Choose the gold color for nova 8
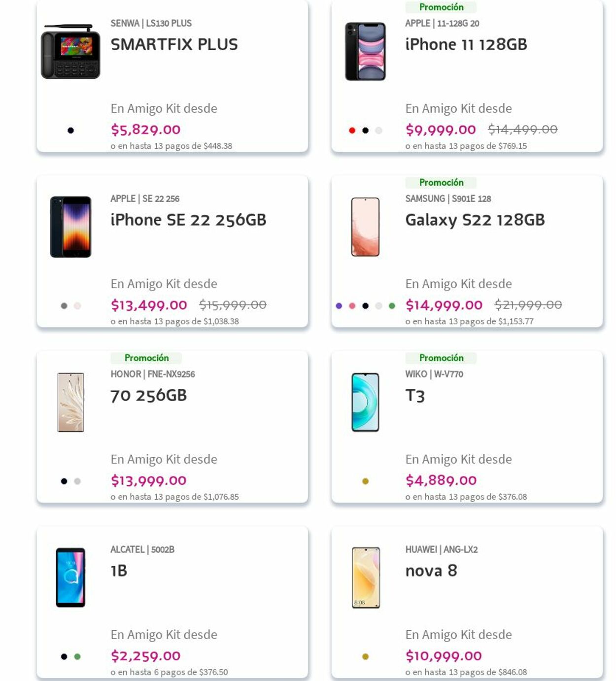The width and height of the screenshot is (616, 681). click(x=365, y=656)
